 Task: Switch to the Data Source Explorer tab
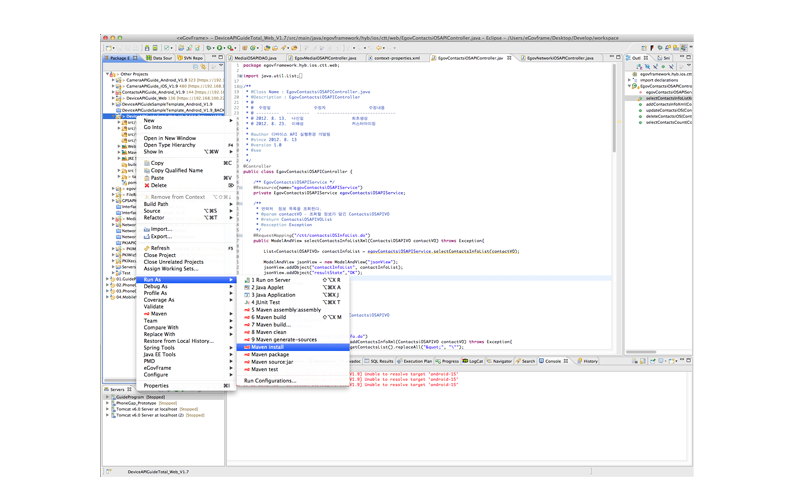click(x=158, y=58)
